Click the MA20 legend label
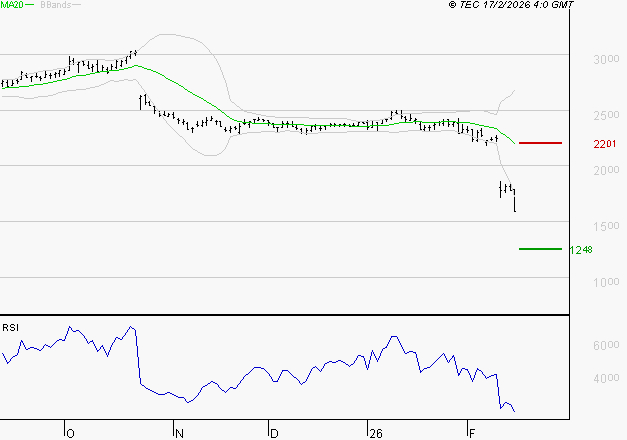The width and height of the screenshot is (627, 440). click(11, 5)
